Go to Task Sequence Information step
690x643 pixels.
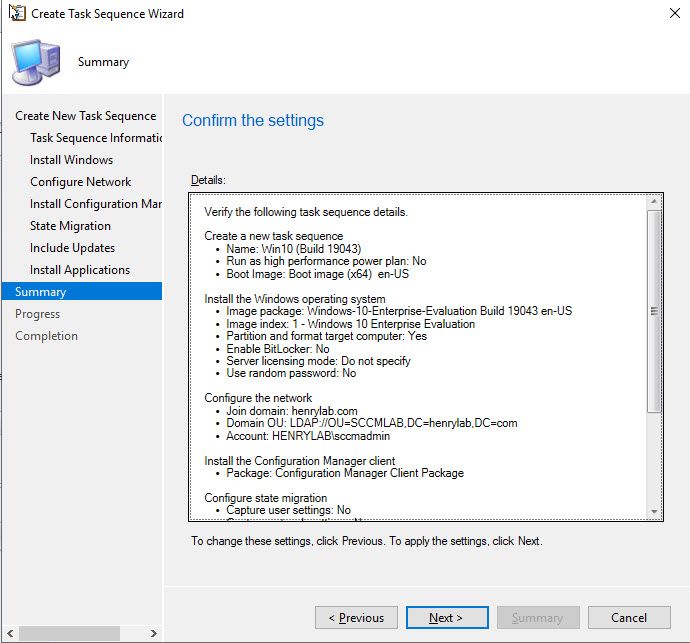click(x=96, y=138)
